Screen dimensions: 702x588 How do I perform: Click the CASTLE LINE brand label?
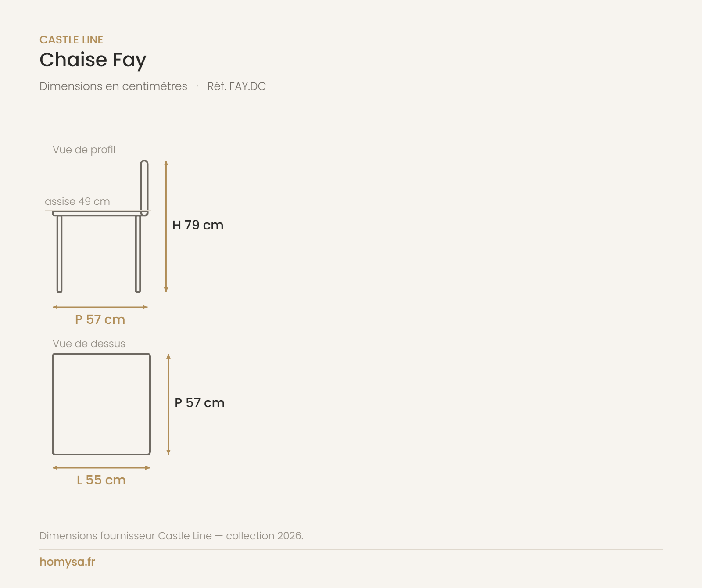(x=71, y=40)
